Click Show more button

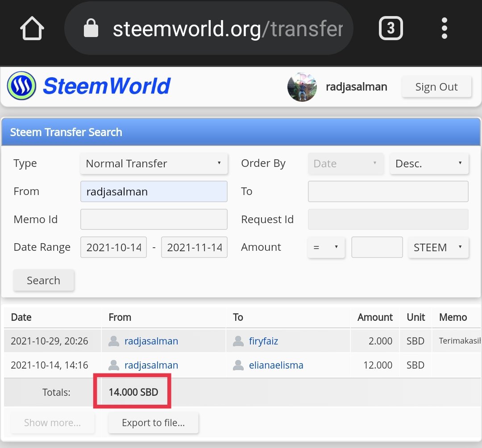point(53,423)
